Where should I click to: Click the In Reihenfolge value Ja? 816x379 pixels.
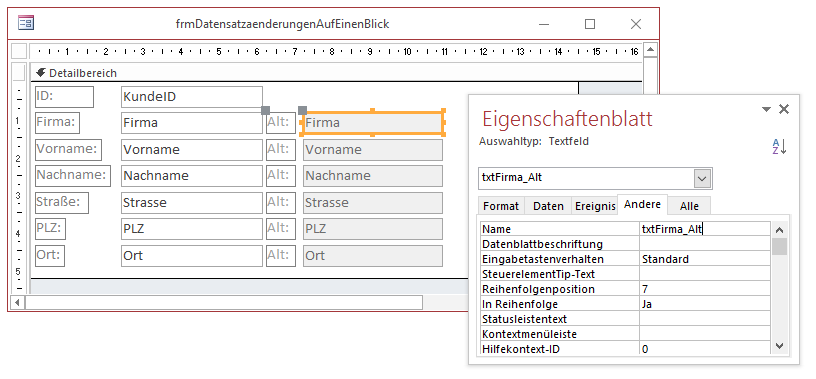(x=705, y=304)
